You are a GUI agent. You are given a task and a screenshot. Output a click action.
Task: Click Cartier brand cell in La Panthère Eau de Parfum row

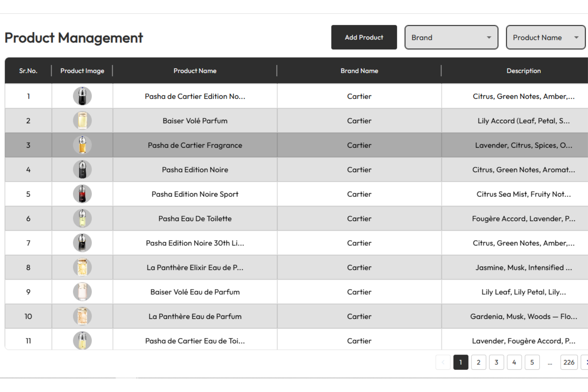coord(359,316)
